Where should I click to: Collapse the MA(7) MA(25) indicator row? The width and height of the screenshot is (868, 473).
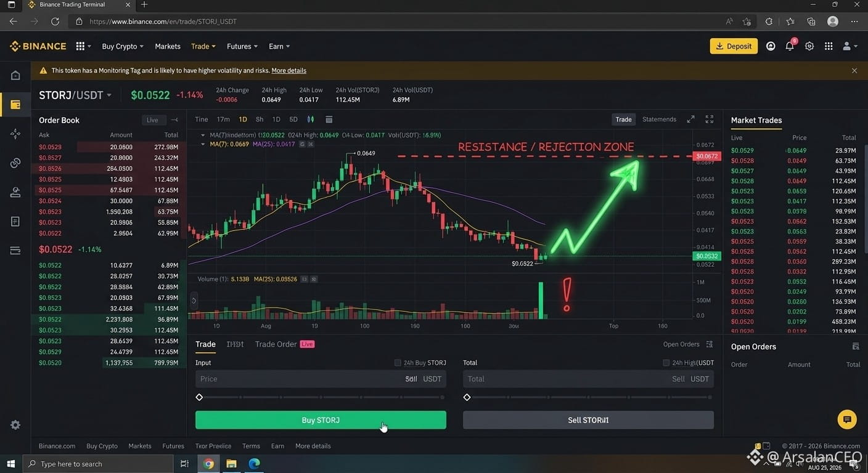[x=203, y=144]
